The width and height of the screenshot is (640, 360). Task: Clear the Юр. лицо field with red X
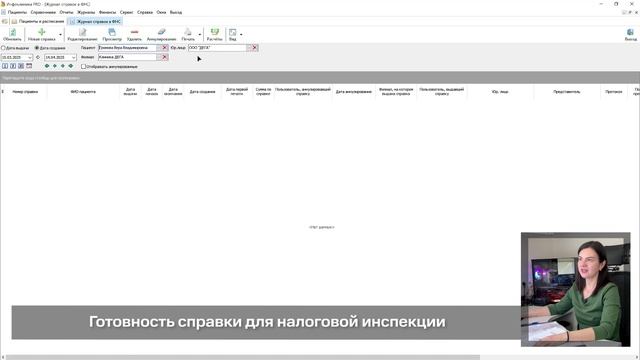[255, 48]
